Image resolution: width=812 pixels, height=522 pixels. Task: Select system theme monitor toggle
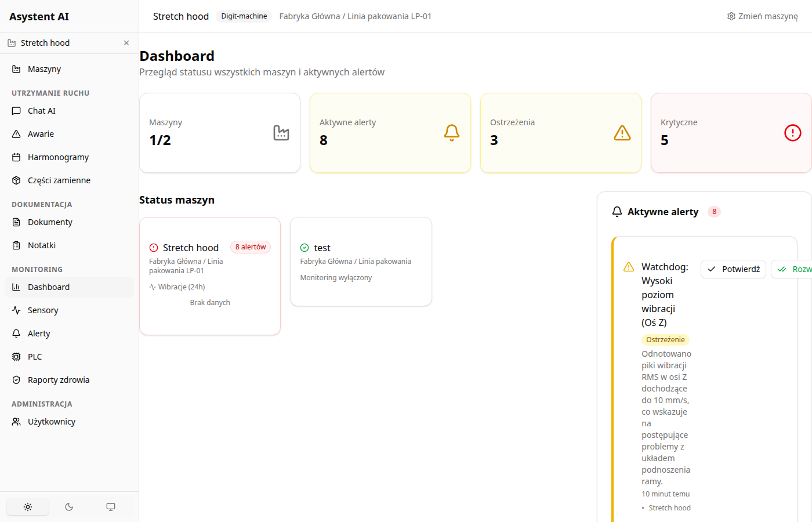[110, 506]
